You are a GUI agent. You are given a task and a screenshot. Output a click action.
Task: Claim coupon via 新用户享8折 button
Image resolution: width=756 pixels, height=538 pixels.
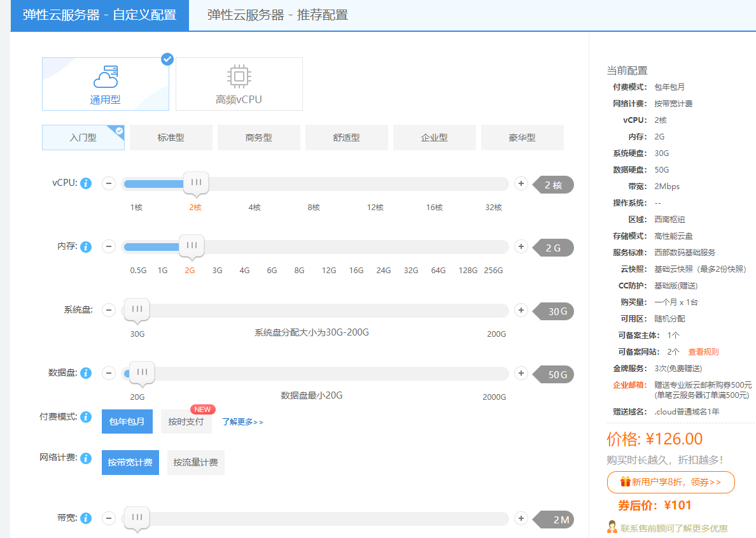(x=671, y=482)
